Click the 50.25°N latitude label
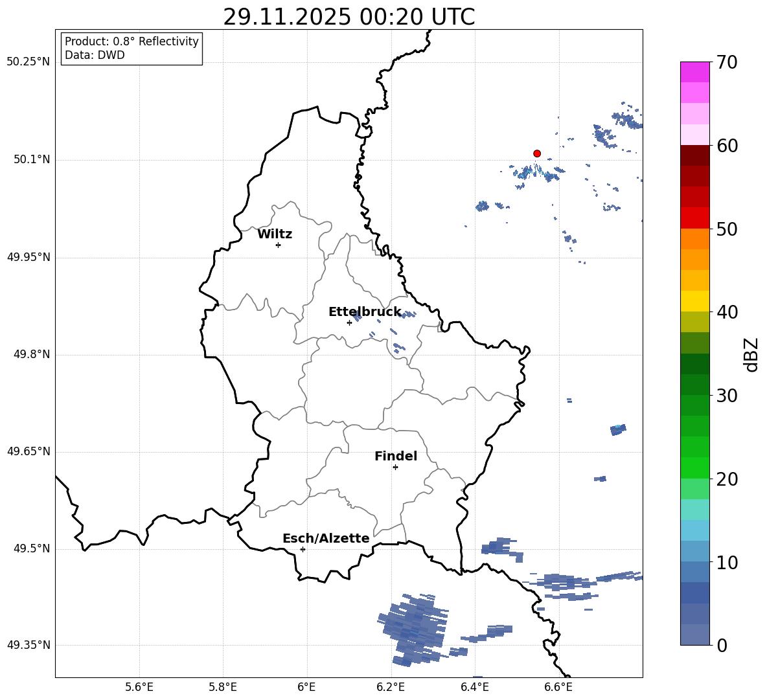The width and height of the screenshot is (767, 700). tap(29, 62)
